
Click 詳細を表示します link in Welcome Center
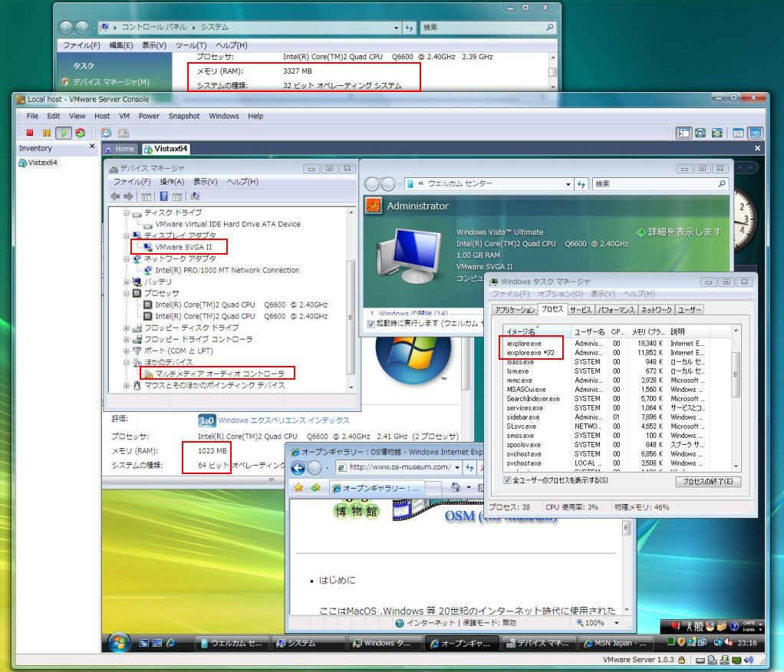[679, 232]
